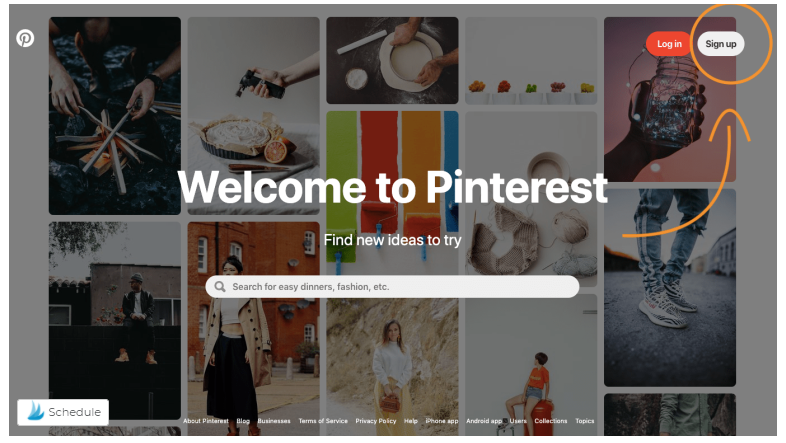The height and width of the screenshot is (443, 786).
Task: Select the pottery wheel hands photo
Action: [392, 61]
